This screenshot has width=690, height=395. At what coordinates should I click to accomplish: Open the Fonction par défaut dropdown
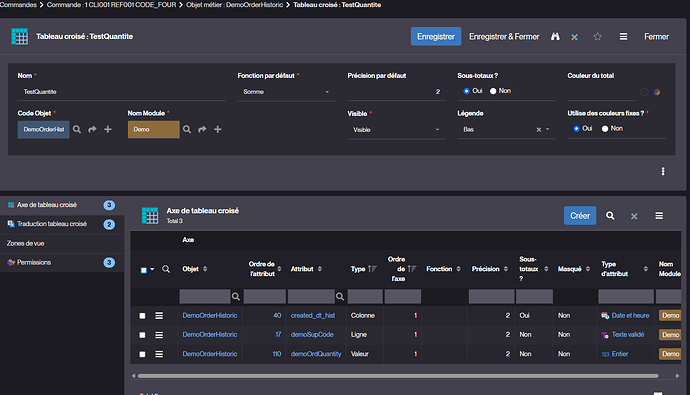point(286,92)
